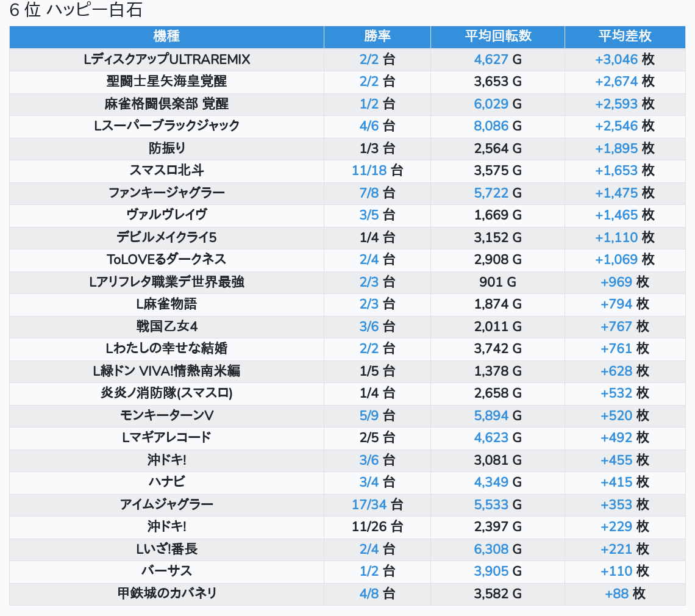Viewport: 695px width, 616px height.
Task: Click average difference +2,593 枚
Action: pyautogui.click(x=625, y=104)
